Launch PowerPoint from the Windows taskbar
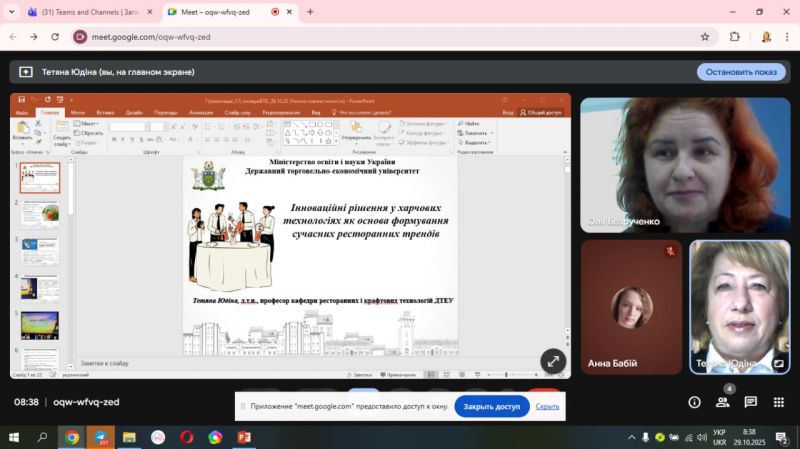Viewport: 800px width, 449px height. (244, 437)
